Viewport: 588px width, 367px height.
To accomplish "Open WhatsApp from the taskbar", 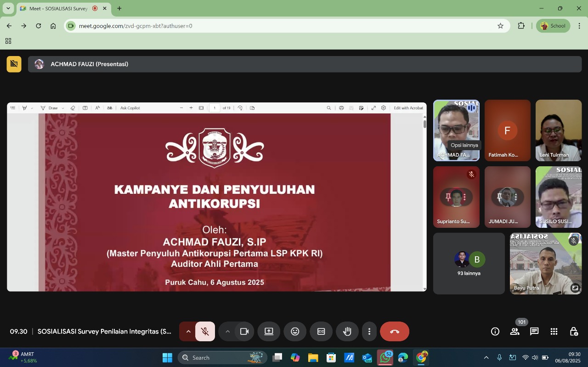I will (385, 357).
